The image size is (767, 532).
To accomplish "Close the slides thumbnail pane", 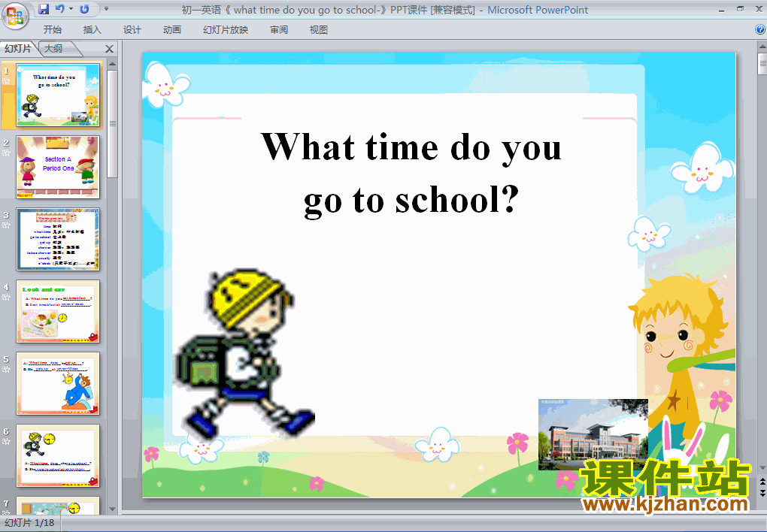I will tap(110, 49).
